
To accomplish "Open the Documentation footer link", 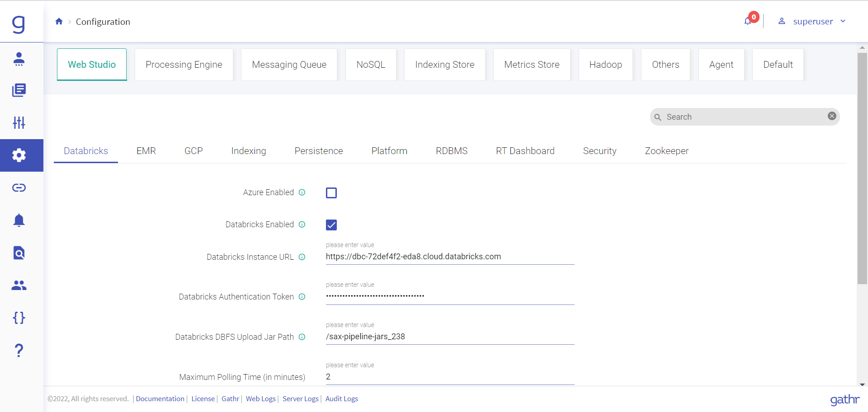I will [160, 398].
